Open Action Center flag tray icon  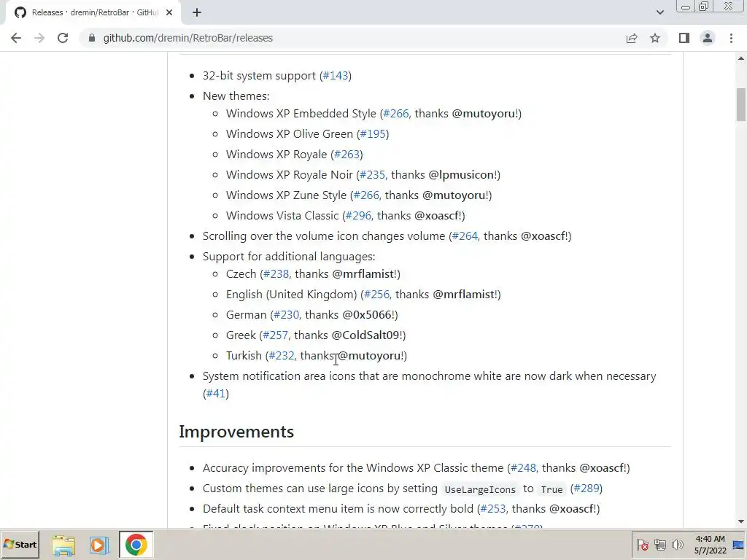click(642, 545)
